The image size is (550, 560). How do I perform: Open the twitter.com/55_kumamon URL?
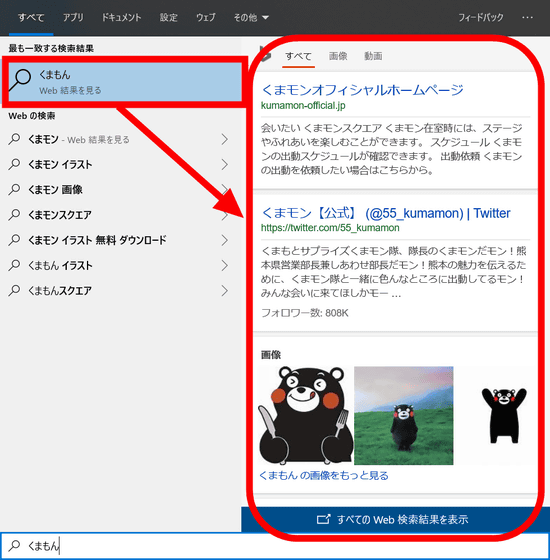point(330,228)
